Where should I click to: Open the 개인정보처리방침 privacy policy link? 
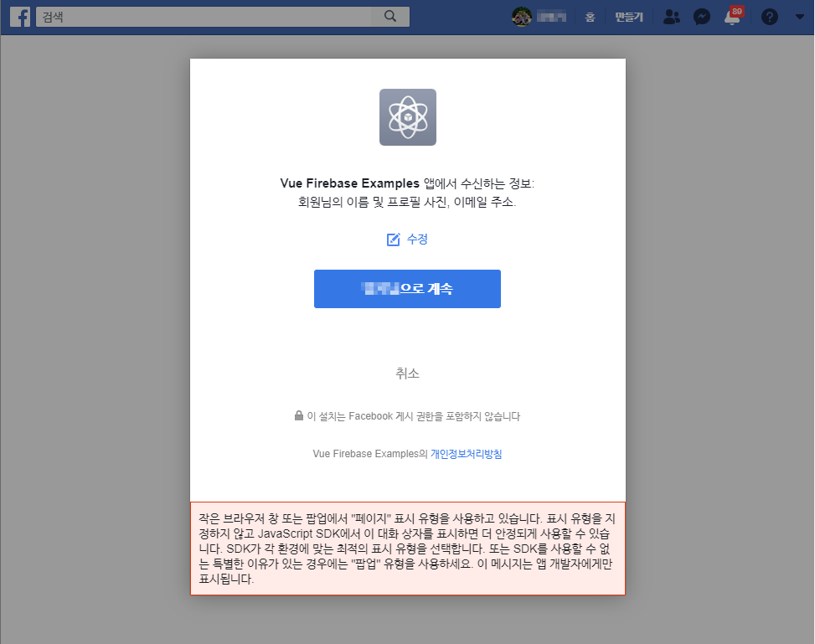pos(466,454)
